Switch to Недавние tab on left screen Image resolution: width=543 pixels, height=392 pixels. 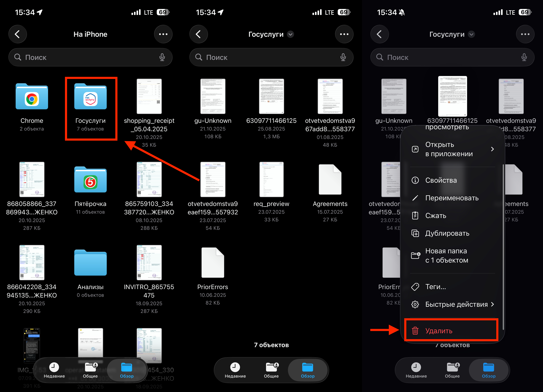[x=54, y=370]
